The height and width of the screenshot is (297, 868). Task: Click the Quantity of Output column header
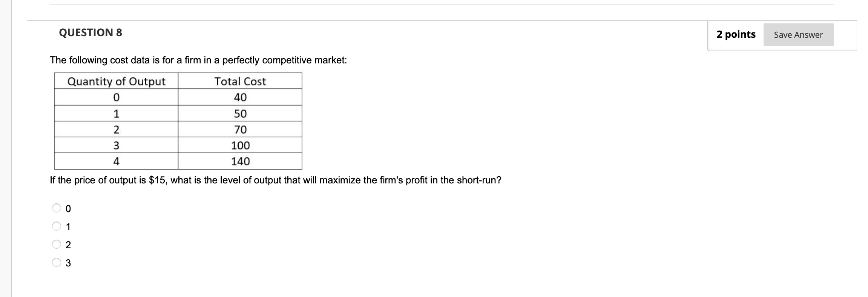pos(116,81)
